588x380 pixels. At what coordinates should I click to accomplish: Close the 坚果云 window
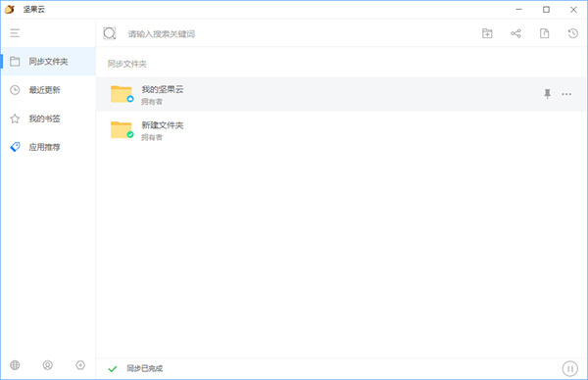(x=573, y=10)
